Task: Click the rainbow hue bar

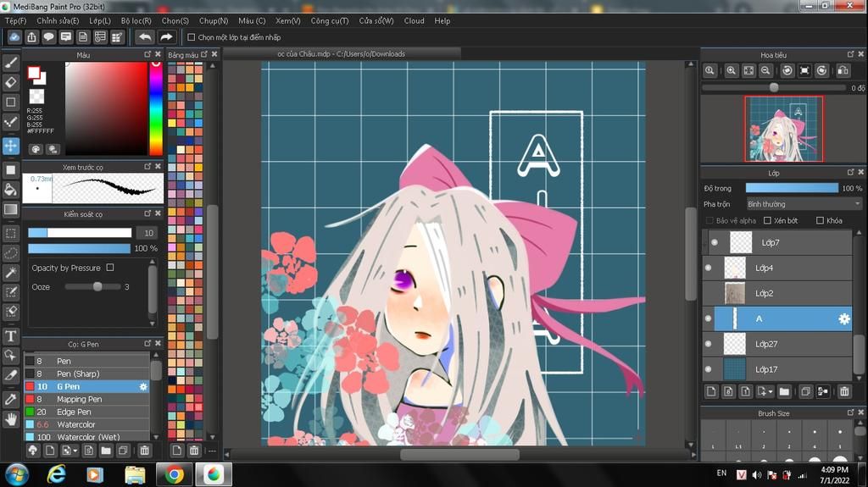Action: [x=156, y=108]
